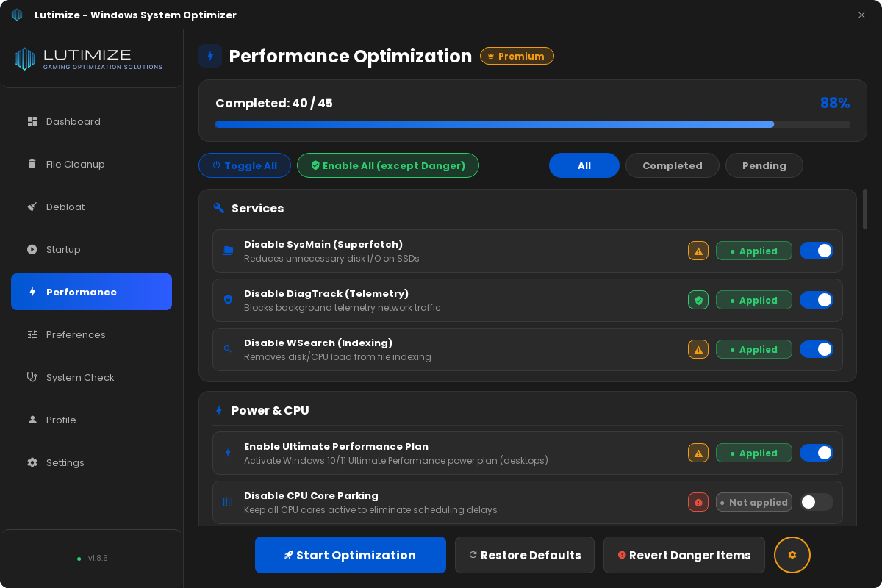Click the Premium badge
The image size is (882, 588).
[517, 56]
